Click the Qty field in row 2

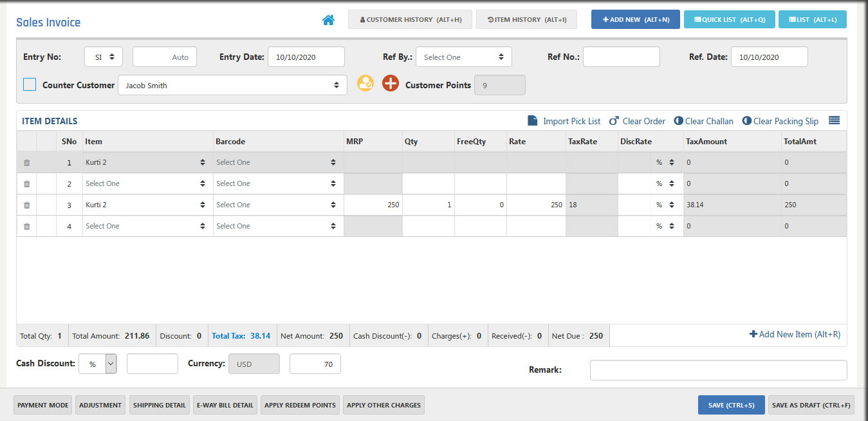click(x=429, y=183)
